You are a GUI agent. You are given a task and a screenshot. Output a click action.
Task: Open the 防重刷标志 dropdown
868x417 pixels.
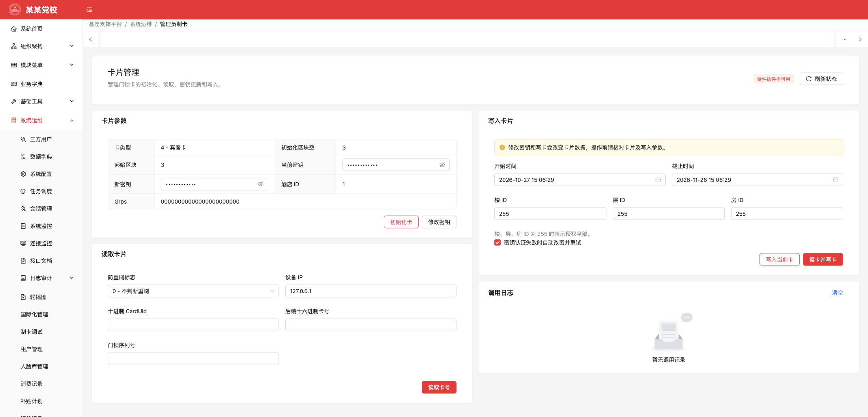point(193,291)
